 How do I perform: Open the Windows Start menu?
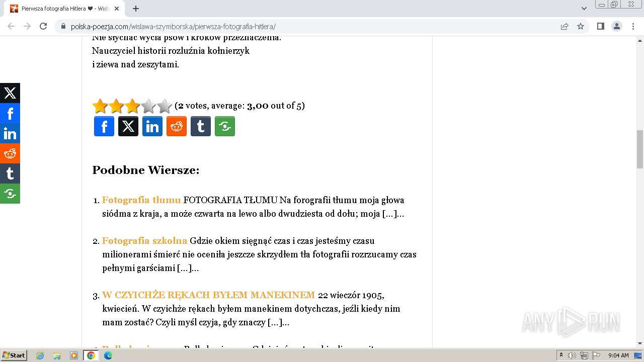[x=14, y=355]
